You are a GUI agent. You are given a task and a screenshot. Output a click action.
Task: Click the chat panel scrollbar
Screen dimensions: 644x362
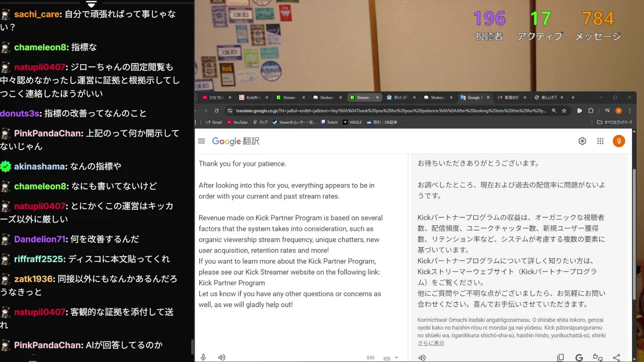pos(192,347)
